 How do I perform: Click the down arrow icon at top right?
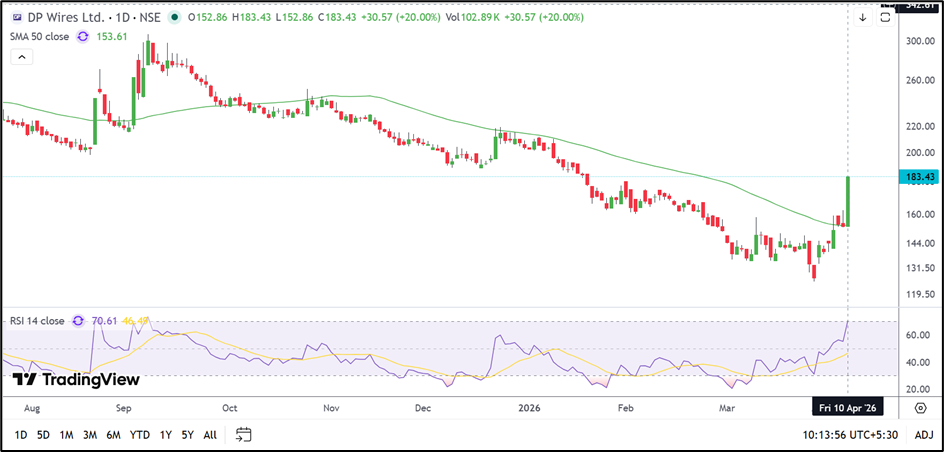[x=863, y=17]
